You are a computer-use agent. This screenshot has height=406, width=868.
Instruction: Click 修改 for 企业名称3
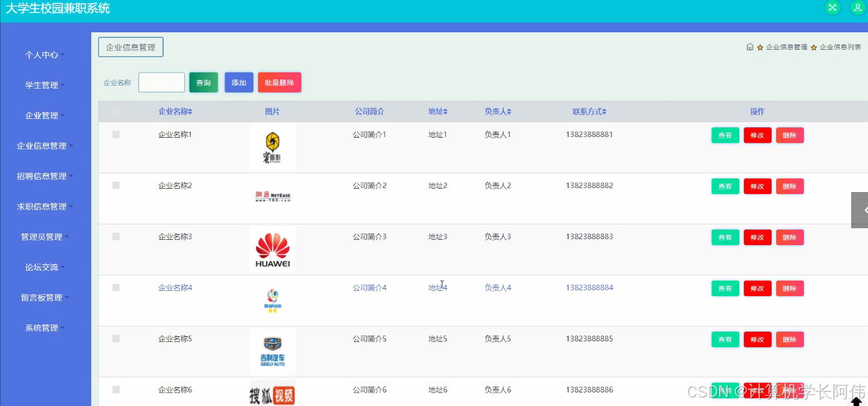coord(757,237)
